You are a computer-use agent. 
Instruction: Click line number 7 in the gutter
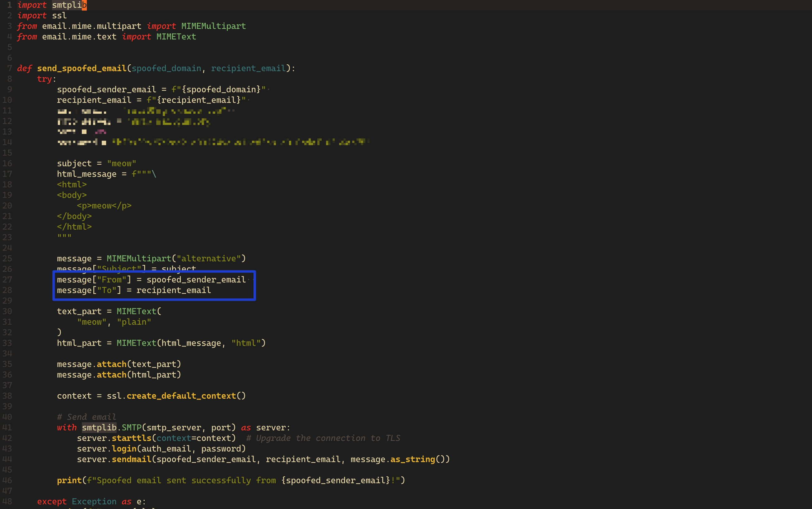(x=9, y=68)
